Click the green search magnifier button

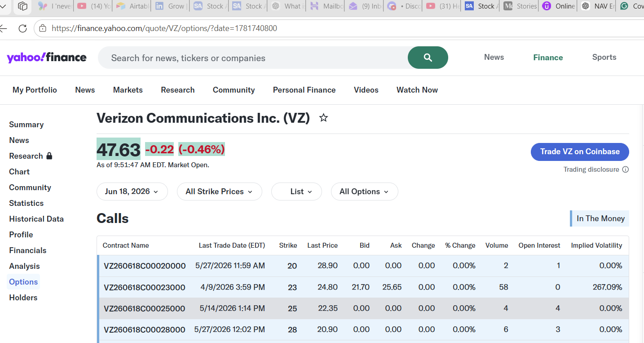[x=428, y=58]
